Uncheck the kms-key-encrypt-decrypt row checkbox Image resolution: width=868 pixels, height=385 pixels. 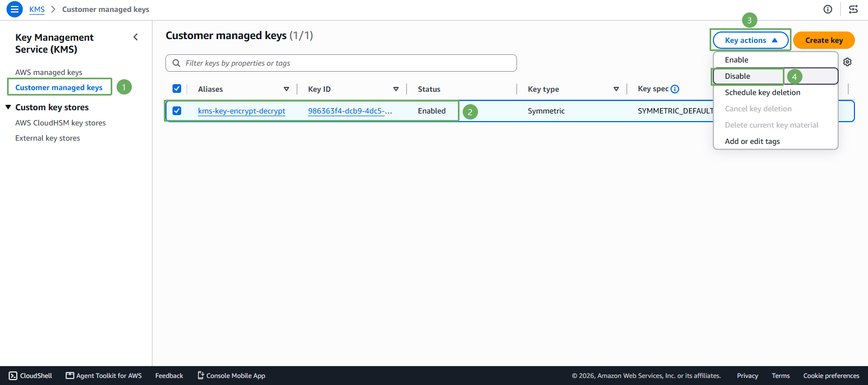pyautogui.click(x=177, y=111)
